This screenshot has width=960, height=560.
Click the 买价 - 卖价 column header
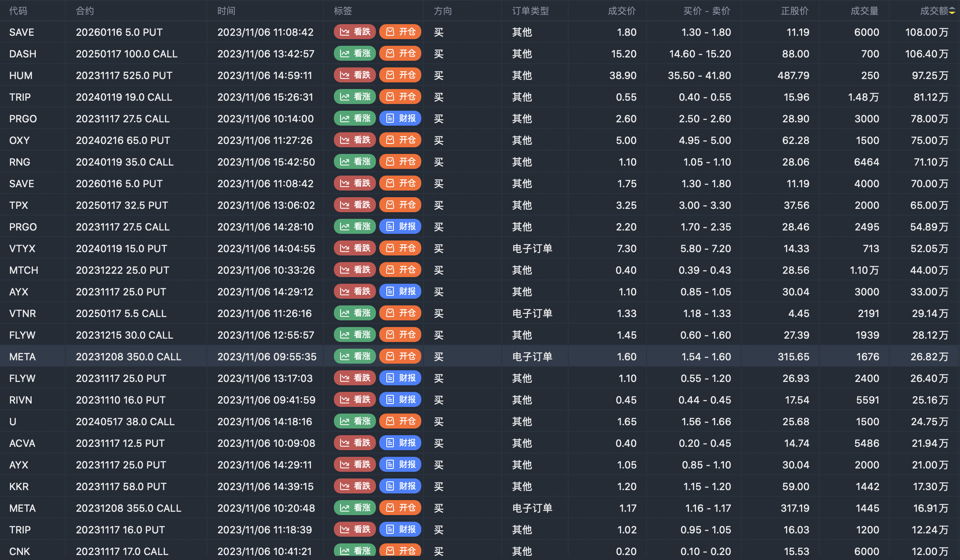tap(707, 11)
